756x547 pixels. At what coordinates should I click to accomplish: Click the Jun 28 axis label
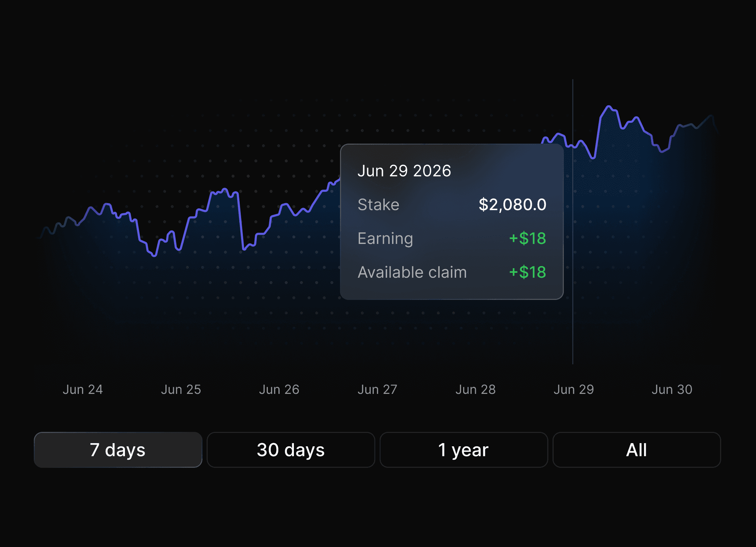tap(475, 390)
